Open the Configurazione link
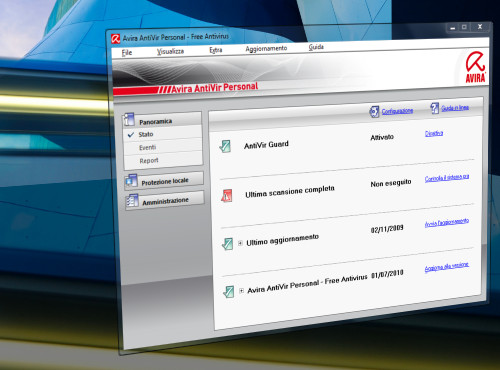This screenshot has width=500, height=370. 397,111
